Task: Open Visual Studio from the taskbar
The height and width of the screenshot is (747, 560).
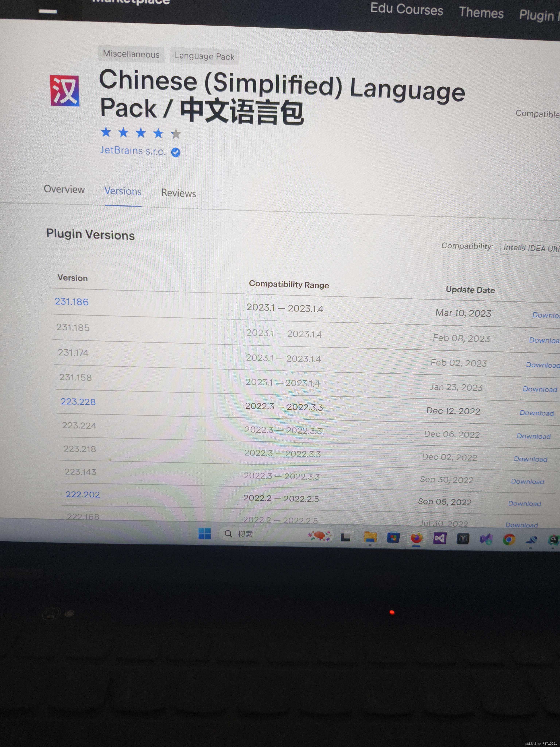Action: pos(440,538)
